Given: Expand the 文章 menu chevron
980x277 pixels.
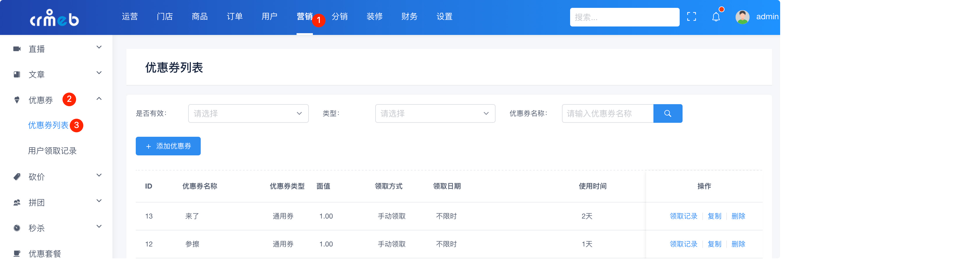Looking at the screenshot, I should [99, 73].
